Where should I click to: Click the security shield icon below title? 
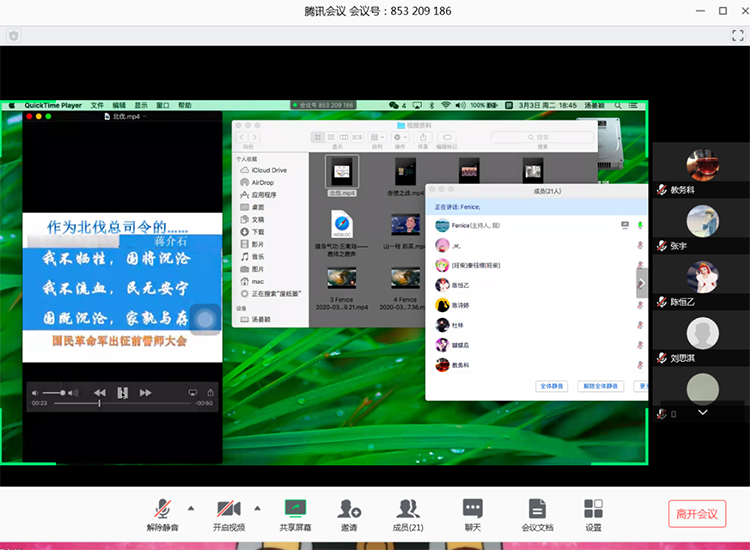point(14,36)
